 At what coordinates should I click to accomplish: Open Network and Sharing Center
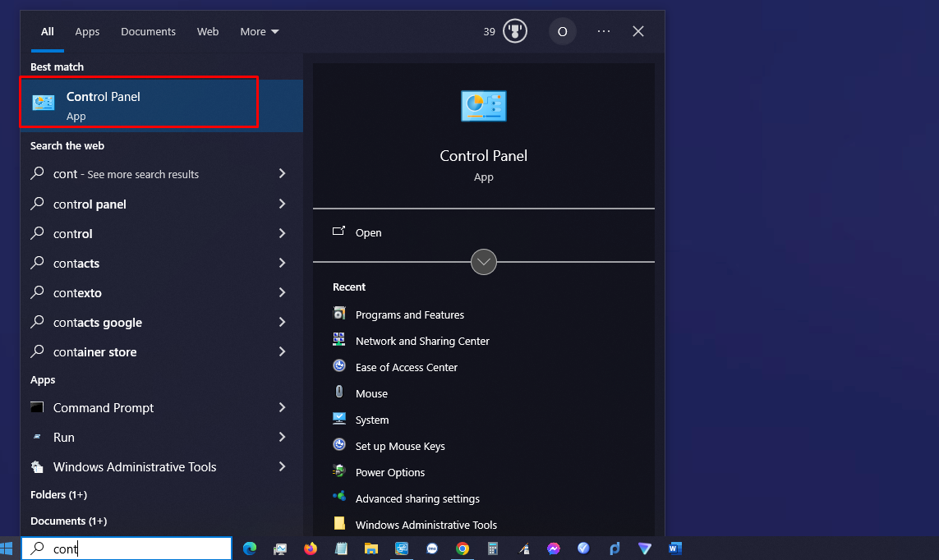coord(421,341)
